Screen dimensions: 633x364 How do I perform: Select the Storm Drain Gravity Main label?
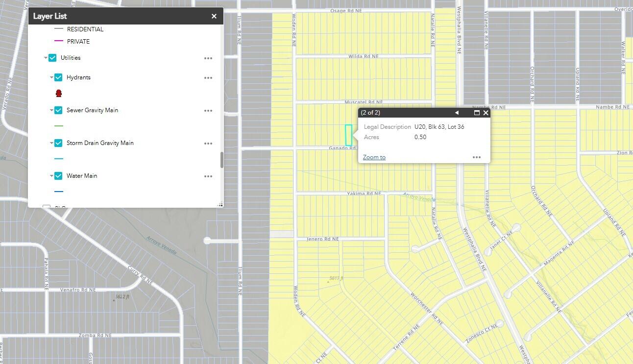pyautogui.click(x=100, y=143)
